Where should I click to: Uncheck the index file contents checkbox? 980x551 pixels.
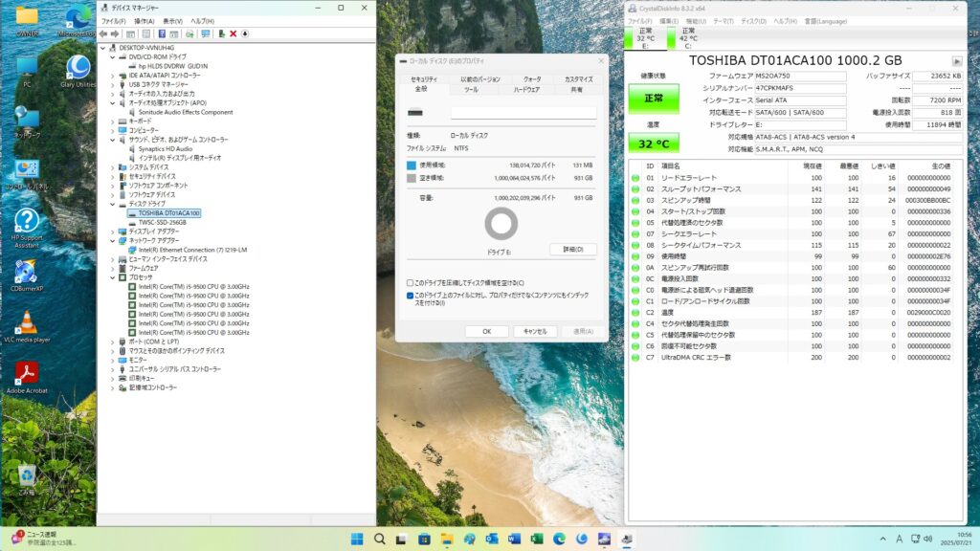(x=411, y=296)
